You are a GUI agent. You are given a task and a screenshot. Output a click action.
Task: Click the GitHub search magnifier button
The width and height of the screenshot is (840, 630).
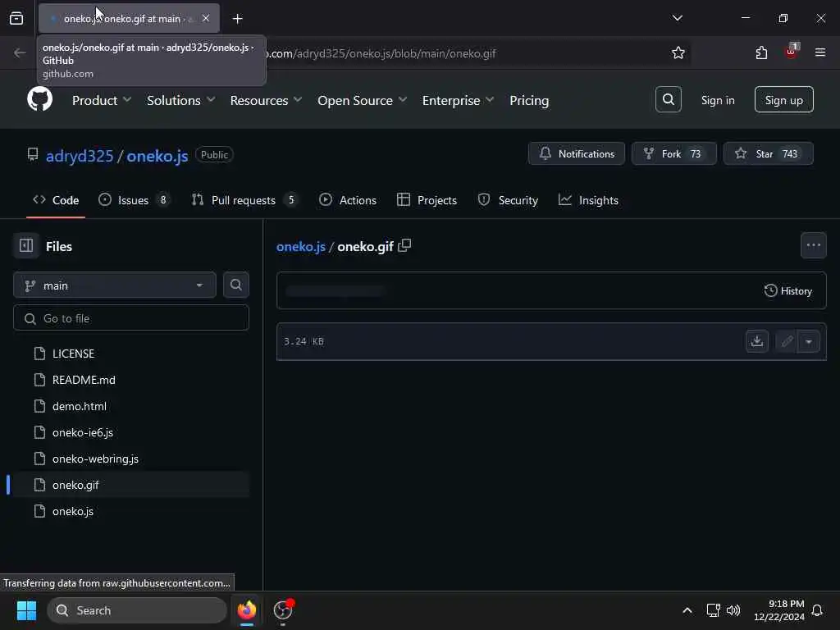click(x=668, y=99)
